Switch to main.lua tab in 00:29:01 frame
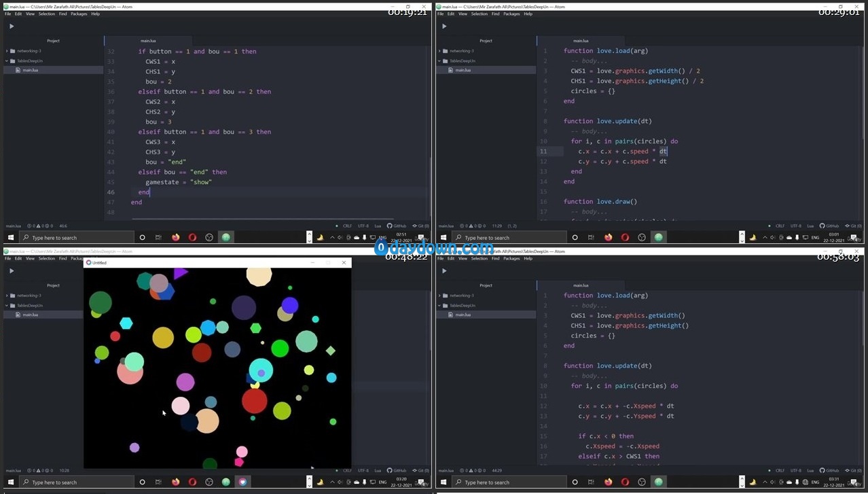Image resolution: width=868 pixels, height=494 pixels. pyautogui.click(x=581, y=41)
